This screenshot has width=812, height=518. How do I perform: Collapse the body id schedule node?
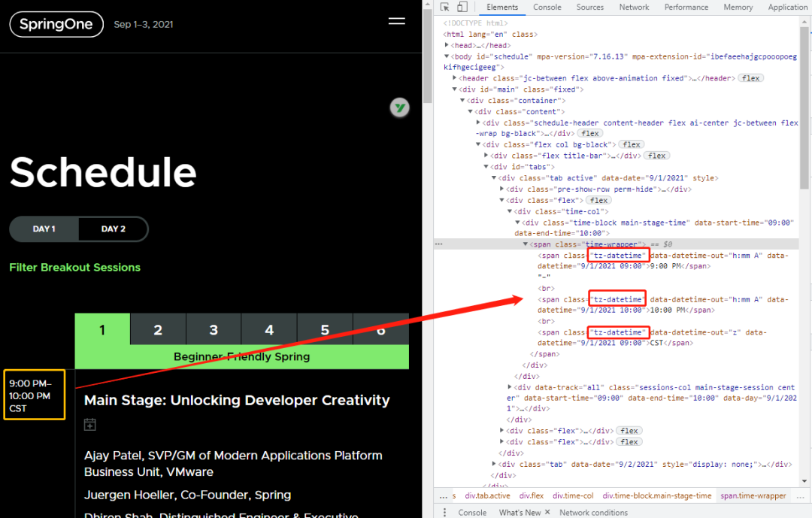447,56
